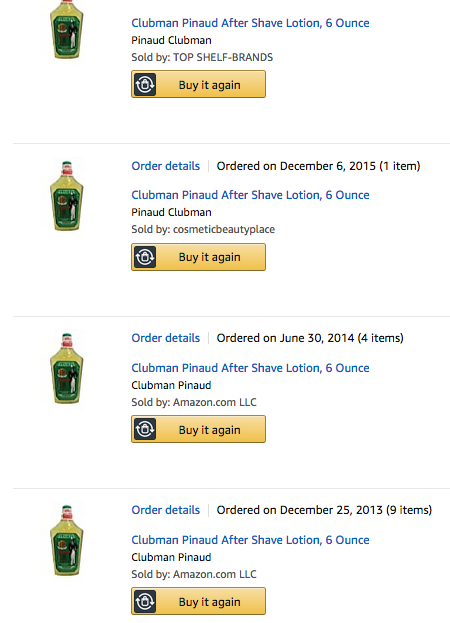
Task: Click reorder icon on June 30, 2014 order
Action: pos(145,429)
